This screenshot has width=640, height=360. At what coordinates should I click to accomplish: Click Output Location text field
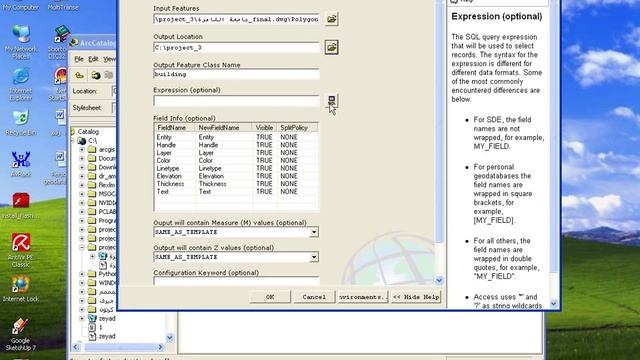[x=236, y=47]
